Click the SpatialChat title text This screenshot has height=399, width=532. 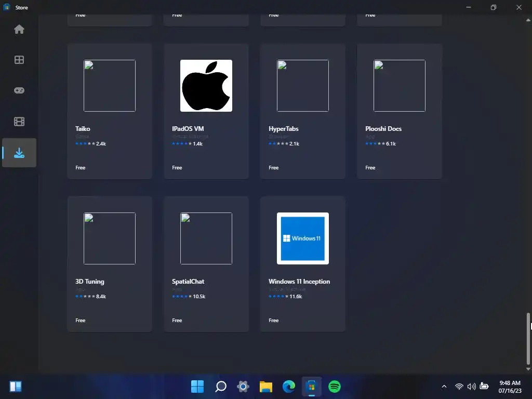(x=188, y=282)
